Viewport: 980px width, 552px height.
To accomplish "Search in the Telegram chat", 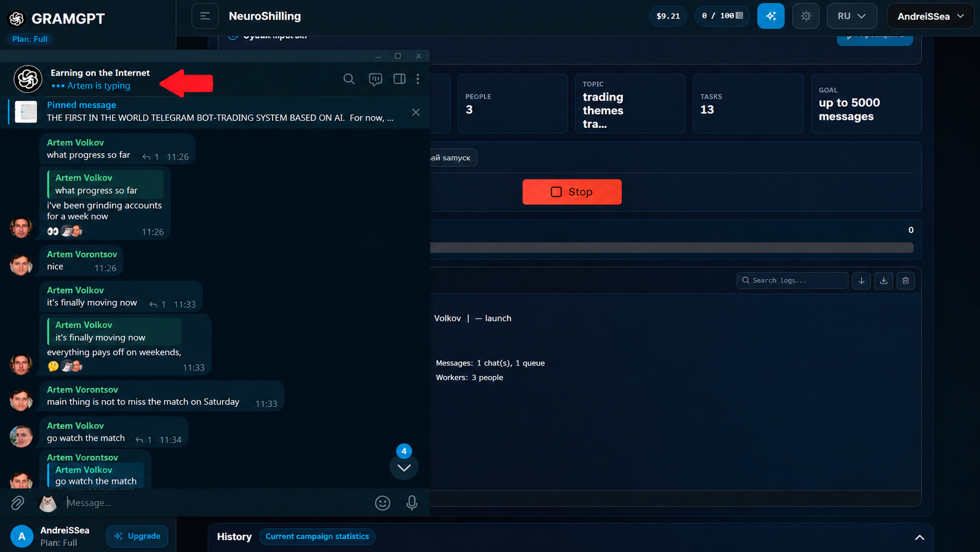I will pos(349,79).
